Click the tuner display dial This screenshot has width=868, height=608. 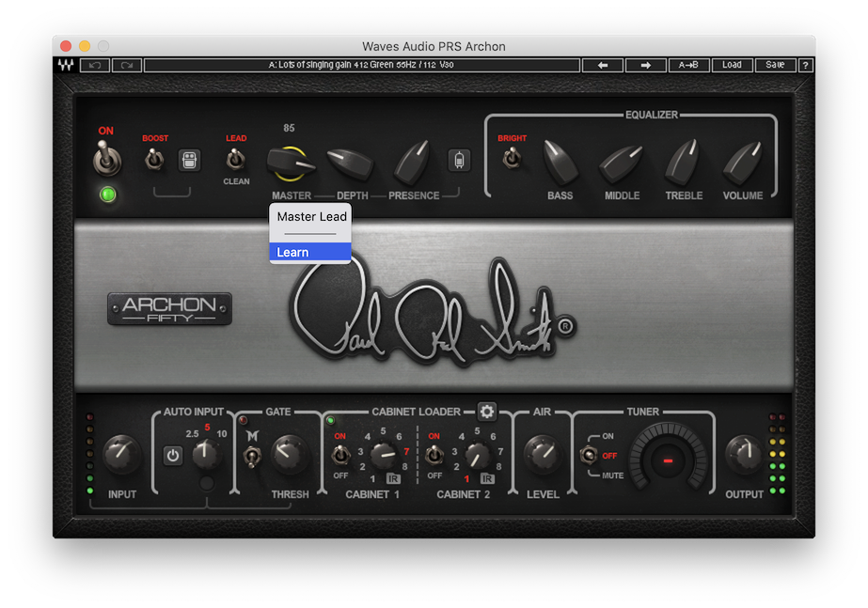668,458
